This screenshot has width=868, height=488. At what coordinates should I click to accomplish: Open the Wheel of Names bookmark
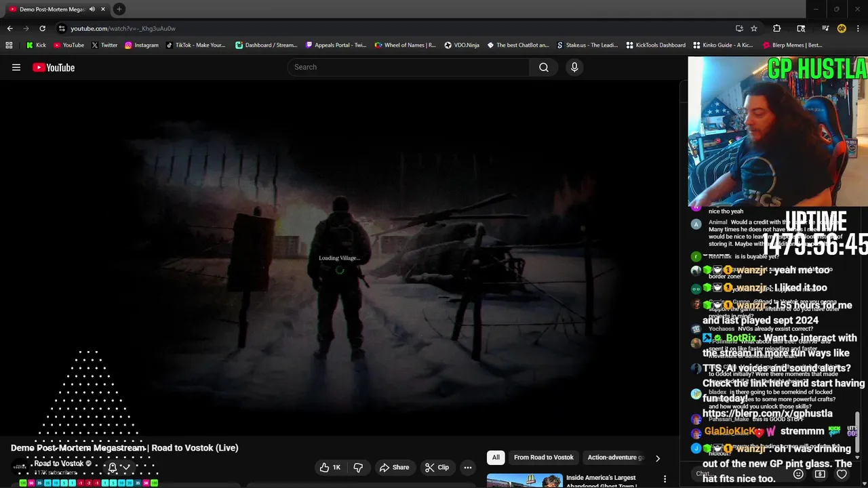[x=405, y=45]
